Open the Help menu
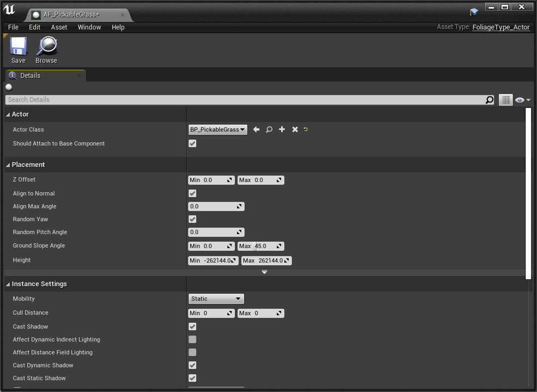This screenshot has height=392, width=537. pyautogui.click(x=118, y=27)
